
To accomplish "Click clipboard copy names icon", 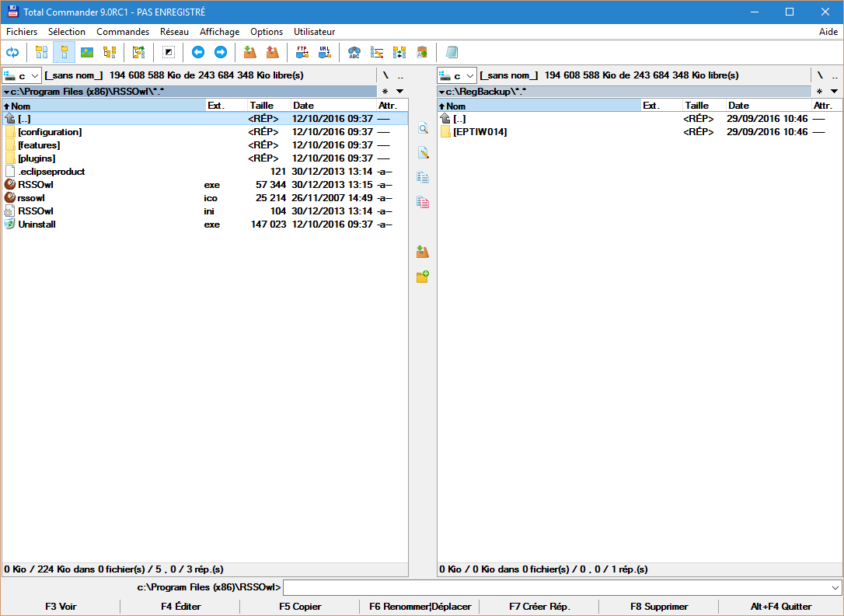I will click(422, 52).
